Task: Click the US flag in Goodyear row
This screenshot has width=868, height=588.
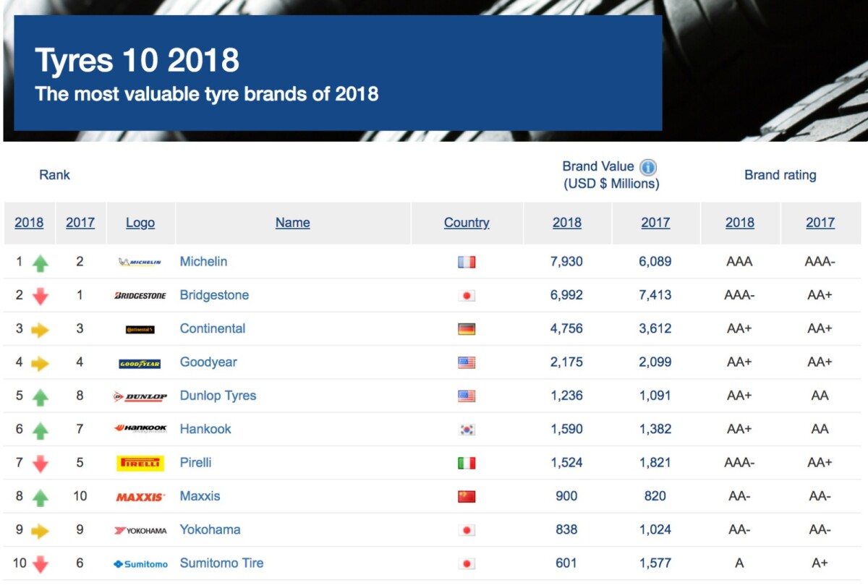Action: click(x=467, y=362)
